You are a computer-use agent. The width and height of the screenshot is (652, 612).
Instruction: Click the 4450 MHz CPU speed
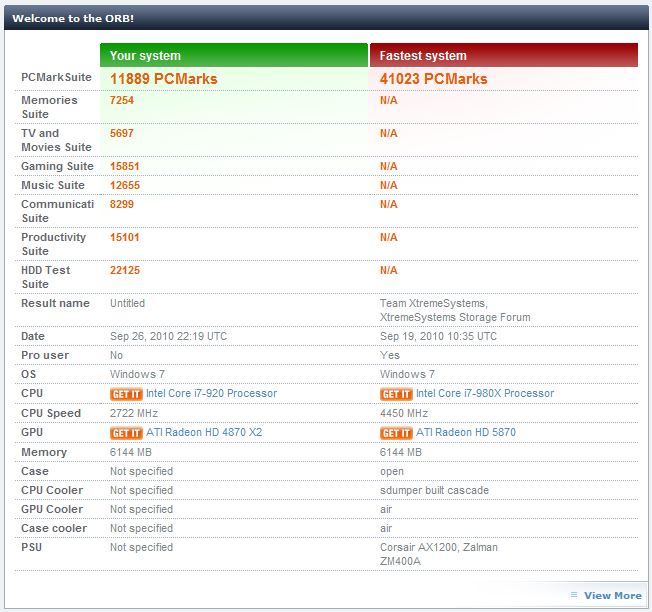(404, 413)
